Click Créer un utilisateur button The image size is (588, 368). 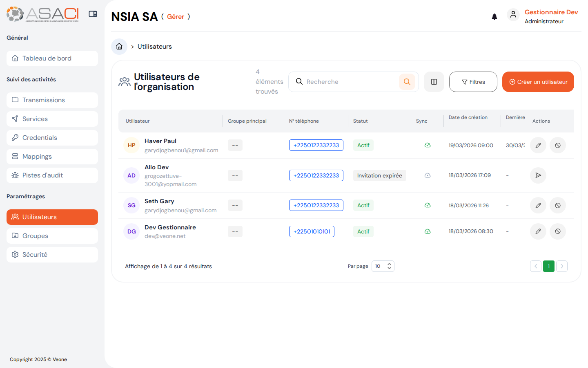coord(538,82)
